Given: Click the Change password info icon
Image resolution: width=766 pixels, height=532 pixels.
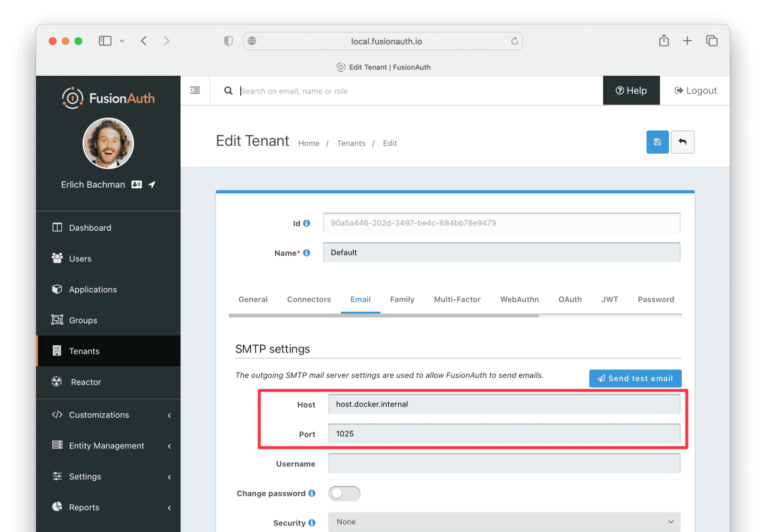Looking at the screenshot, I should 312,493.
